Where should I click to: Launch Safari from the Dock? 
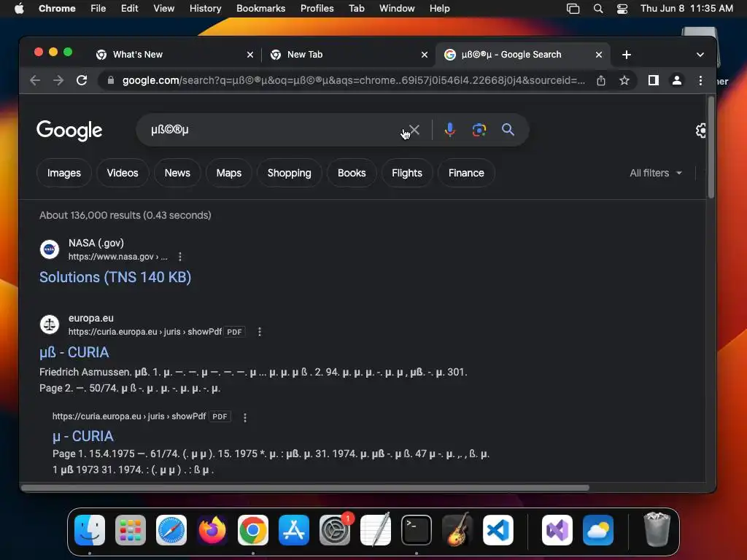(171, 530)
